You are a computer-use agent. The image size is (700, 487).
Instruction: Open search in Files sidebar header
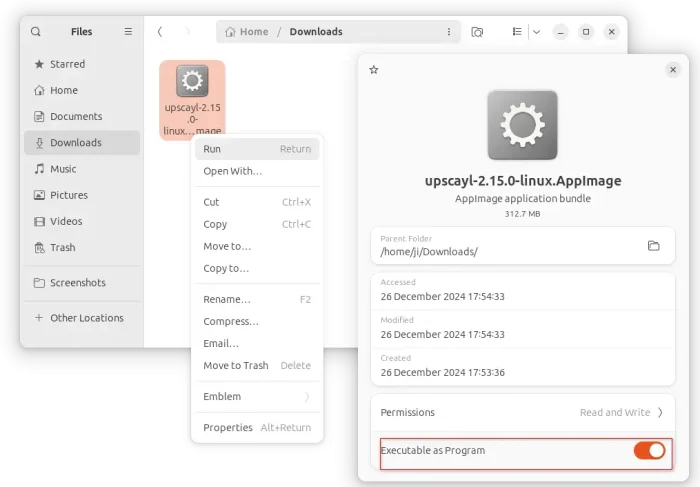[x=36, y=32]
